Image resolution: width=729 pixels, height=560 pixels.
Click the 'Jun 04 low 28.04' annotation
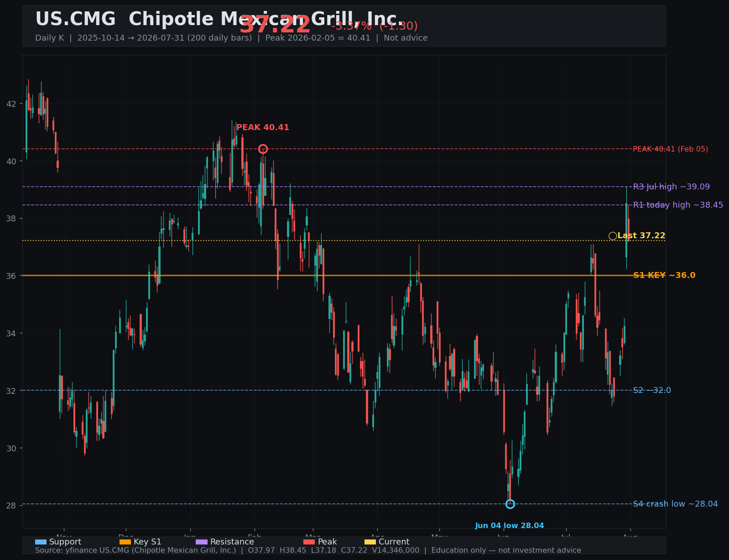point(510,526)
